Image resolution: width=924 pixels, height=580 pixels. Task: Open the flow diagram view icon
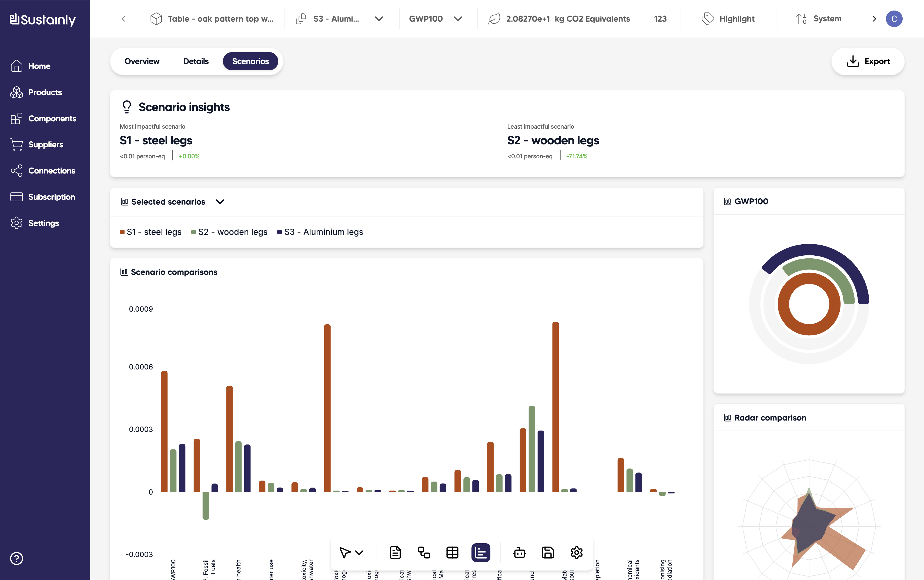tap(424, 552)
